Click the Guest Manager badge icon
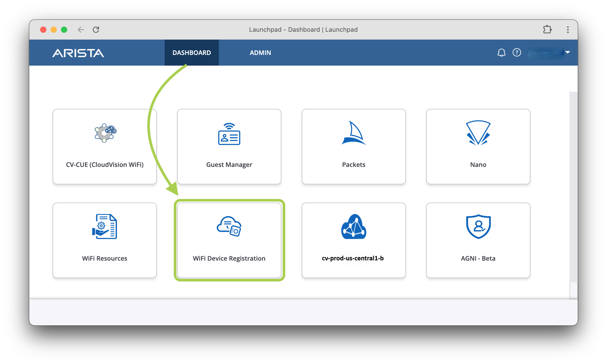This screenshot has width=607, height=364. pyautogui.click(x=229, y=134)
